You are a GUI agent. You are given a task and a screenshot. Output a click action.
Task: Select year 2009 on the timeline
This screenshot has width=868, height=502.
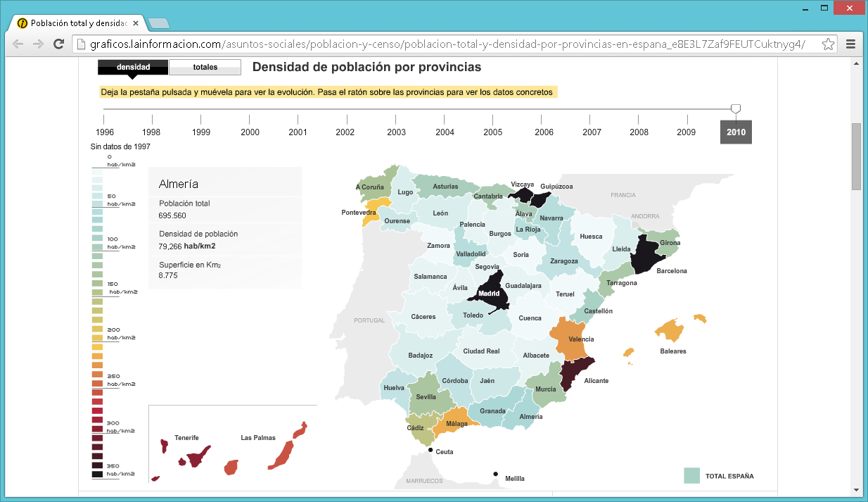click(687, 132)
